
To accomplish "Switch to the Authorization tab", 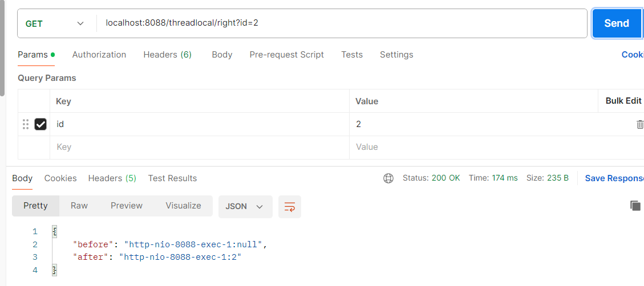I will [x=99, y=55].
